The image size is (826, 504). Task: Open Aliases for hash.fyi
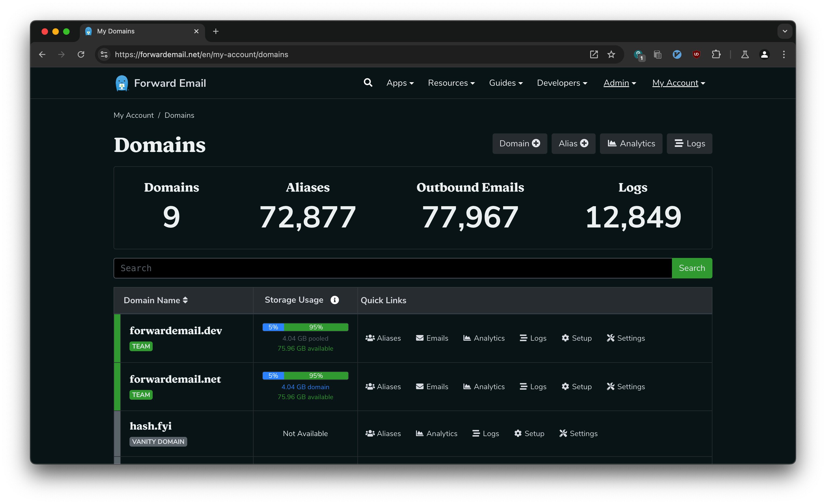[x=383, y=433]
